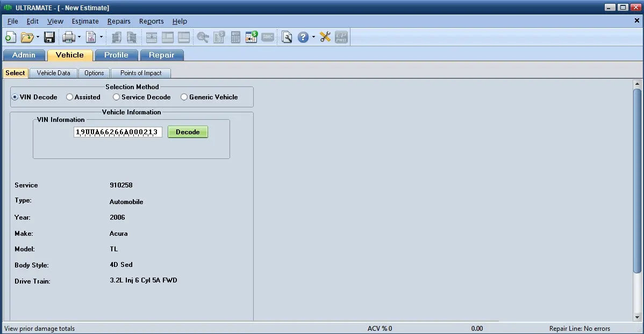Click the New Estimate document icon
The height and width of the screenshot is (334, 644).
click(x=11, y=37)
